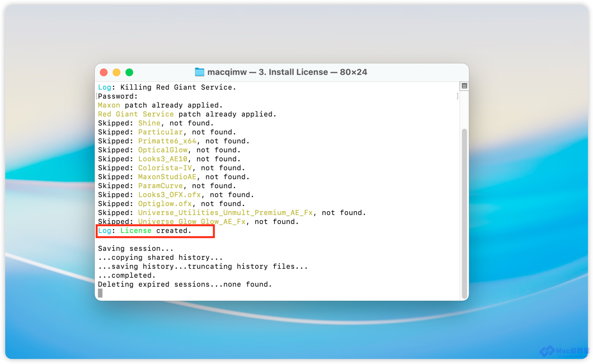This screenshot has width=593, height=364.
Task: Click the terminal's gray block cursor
Action: [x=100, y=293]
